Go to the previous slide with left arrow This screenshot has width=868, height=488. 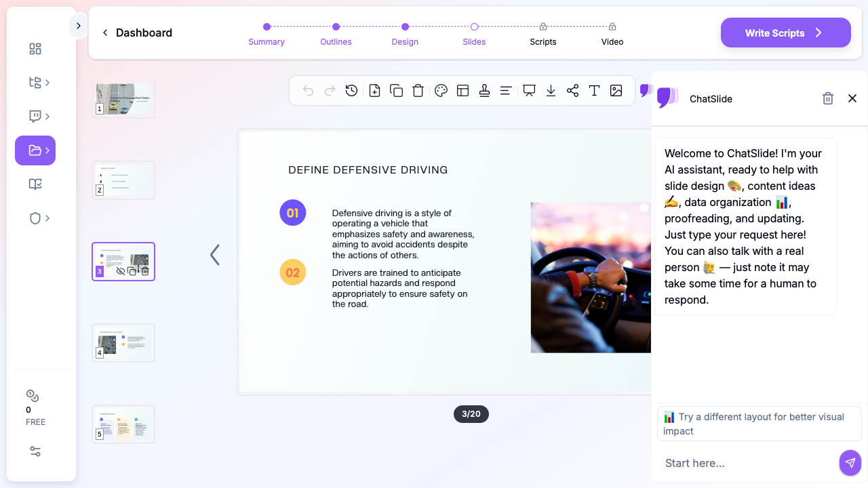pos(215,255)
